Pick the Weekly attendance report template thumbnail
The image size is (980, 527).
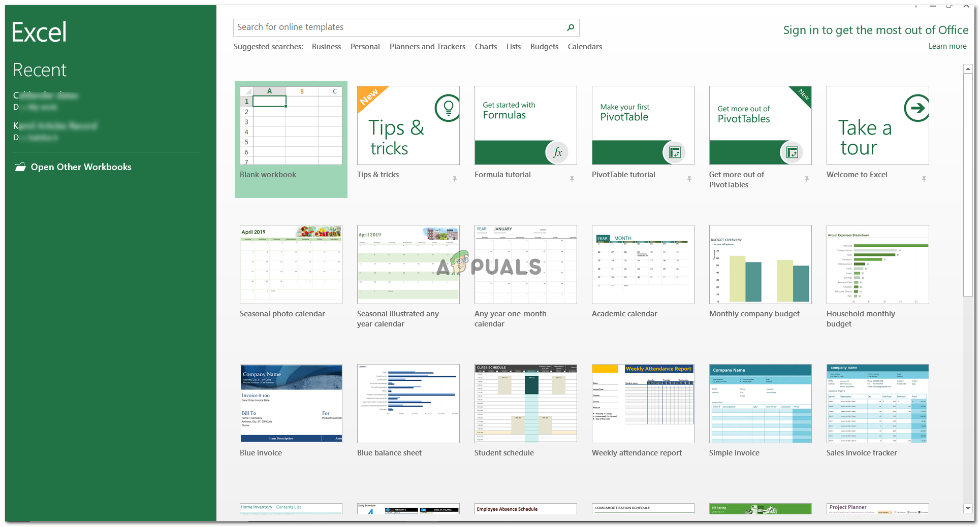[643, 404]
